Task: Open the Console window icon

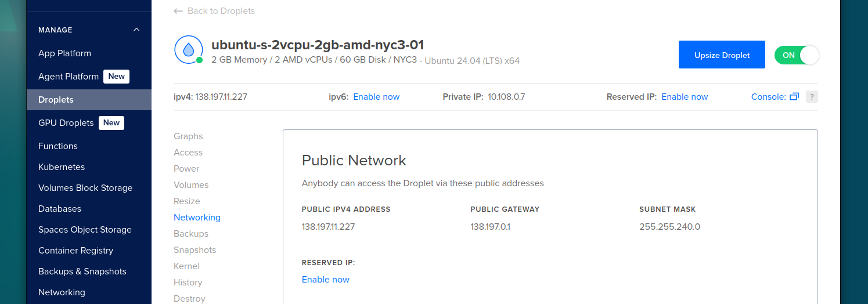Action: click(794, 97)
